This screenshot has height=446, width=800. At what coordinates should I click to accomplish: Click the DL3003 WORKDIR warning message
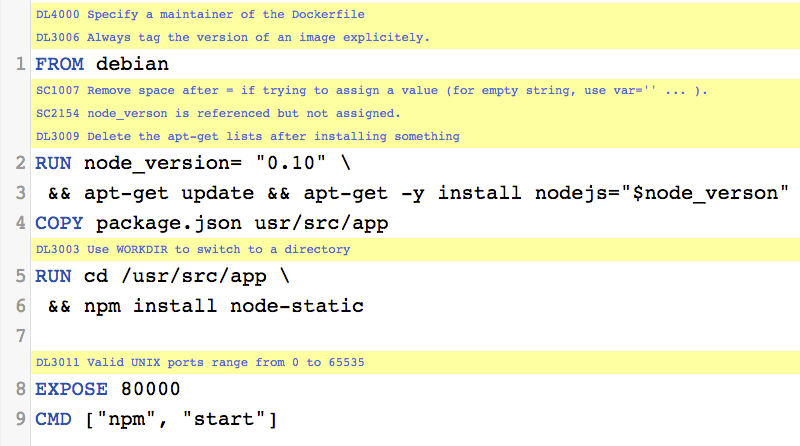(x=192, y=249)
